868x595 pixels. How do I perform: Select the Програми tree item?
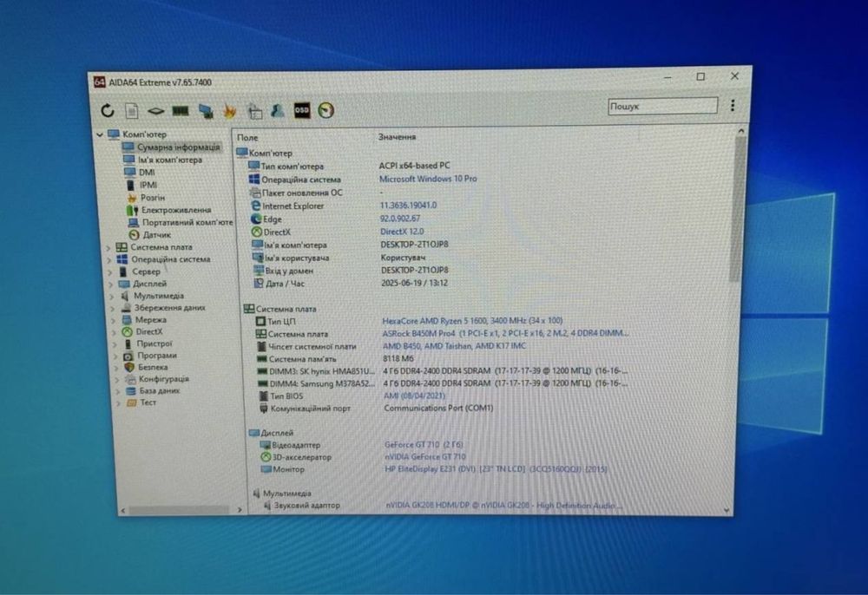click(157, 356)
